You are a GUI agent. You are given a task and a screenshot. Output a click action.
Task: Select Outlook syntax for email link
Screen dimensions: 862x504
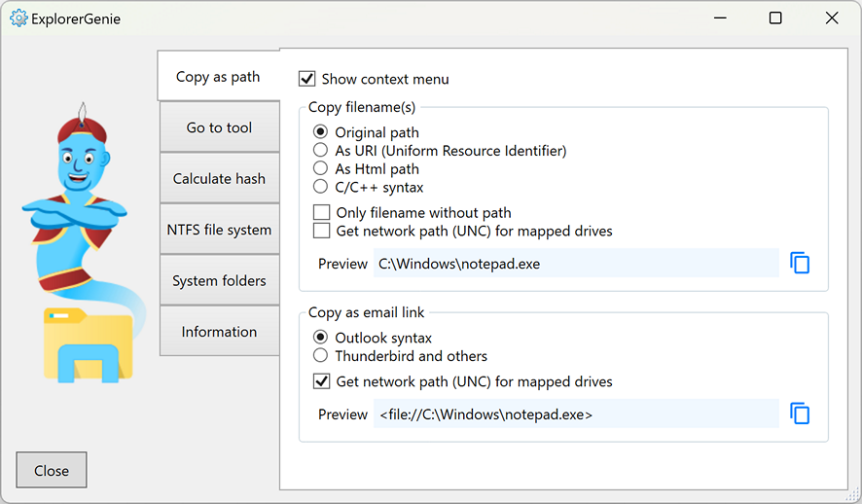point(320,337)
